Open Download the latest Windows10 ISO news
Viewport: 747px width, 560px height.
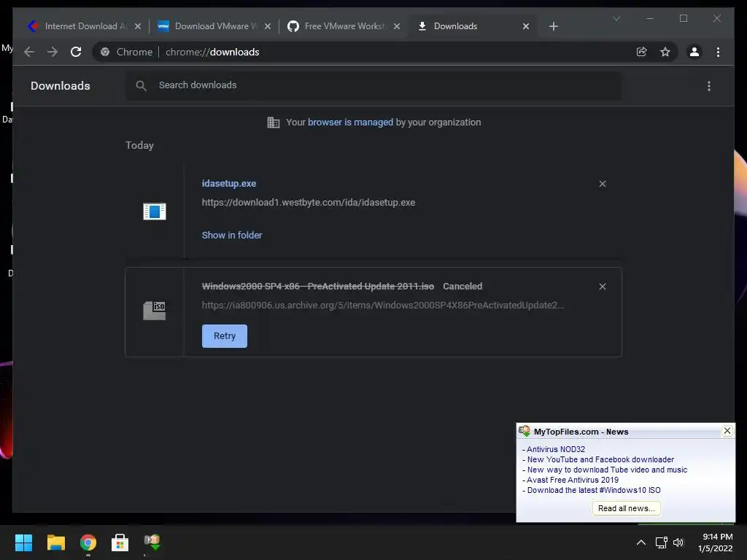(594, 491)
